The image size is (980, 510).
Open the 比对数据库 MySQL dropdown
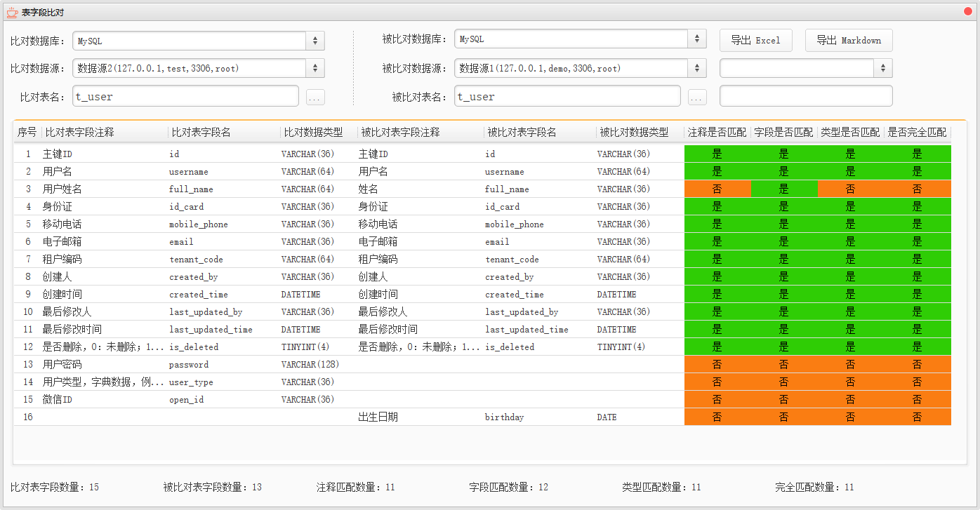198,41
